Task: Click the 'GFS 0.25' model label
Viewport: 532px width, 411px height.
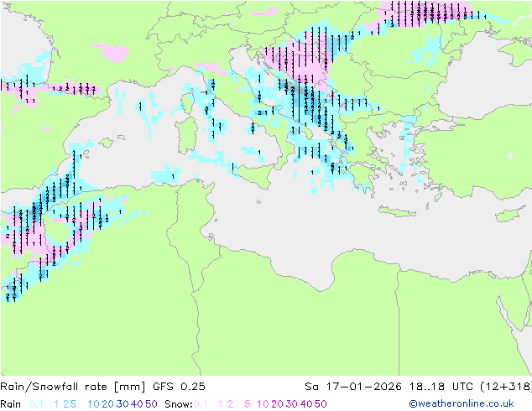Action: click(179, 387)
